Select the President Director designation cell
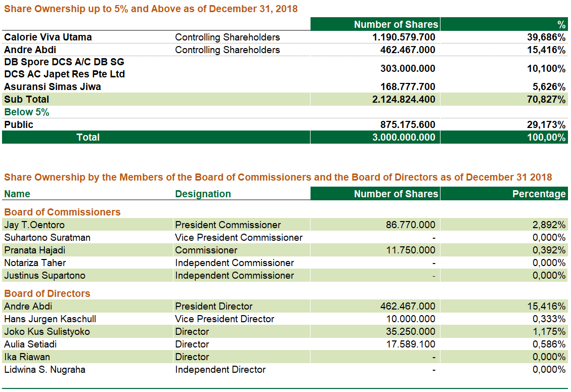Viewport: 571px width, 392px height. tap(213, 307)
